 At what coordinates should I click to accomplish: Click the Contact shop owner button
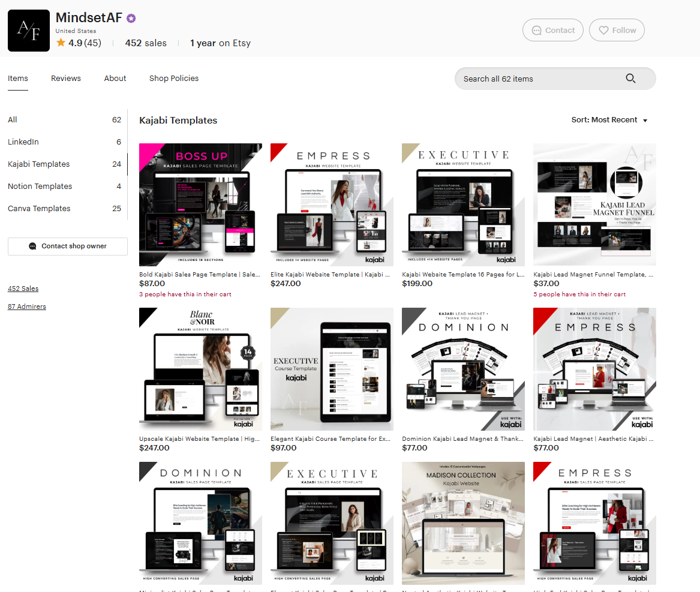tap(67, 246)
